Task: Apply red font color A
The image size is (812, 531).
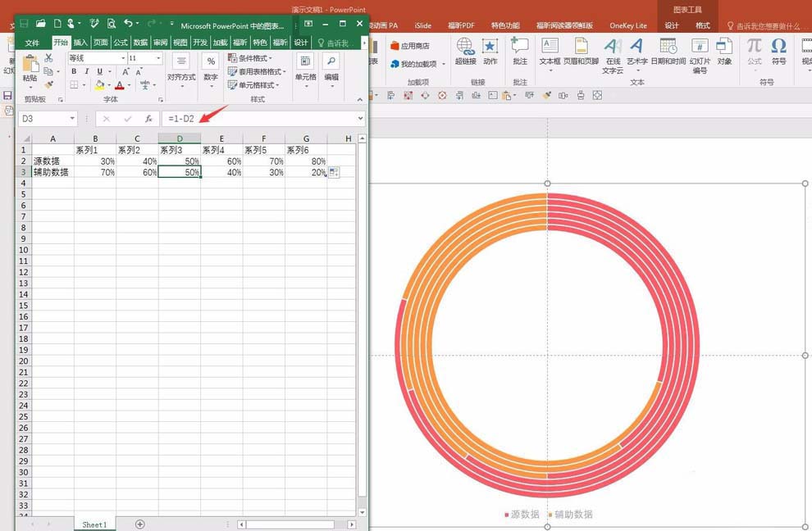Action: [120, 85]
